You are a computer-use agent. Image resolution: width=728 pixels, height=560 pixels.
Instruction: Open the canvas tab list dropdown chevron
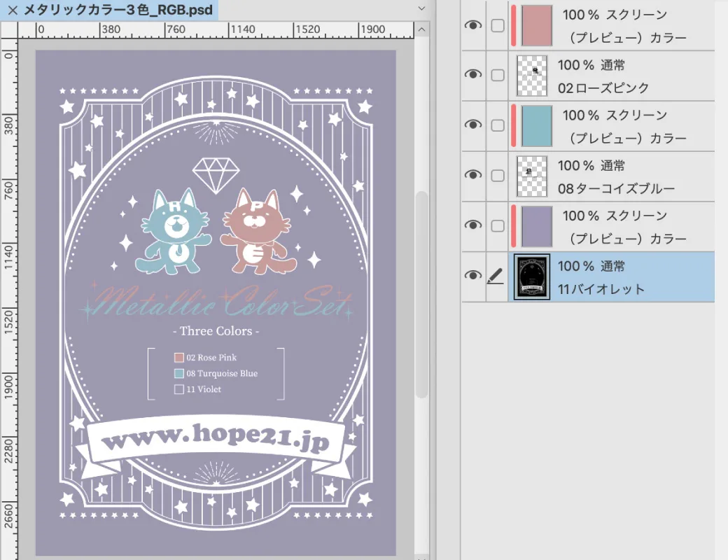pyautogui.click(x=421, y=8)
